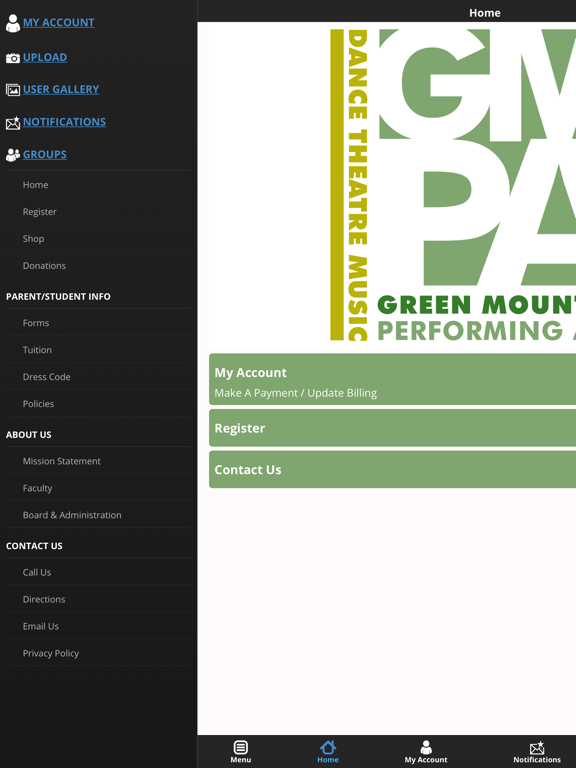Click the ABOUT US section header

pos(28,434)
